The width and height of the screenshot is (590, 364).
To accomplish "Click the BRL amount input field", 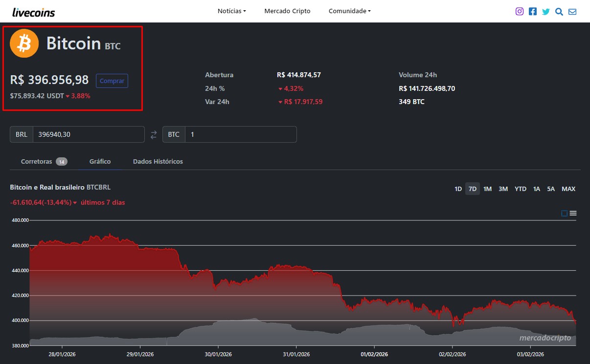I will [x=88, y=134].
